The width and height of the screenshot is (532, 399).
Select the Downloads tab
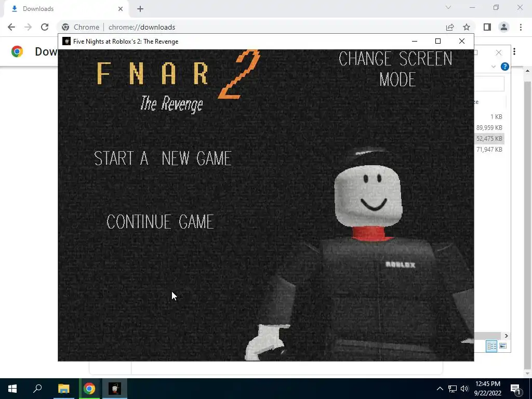[x=66, y=9]
